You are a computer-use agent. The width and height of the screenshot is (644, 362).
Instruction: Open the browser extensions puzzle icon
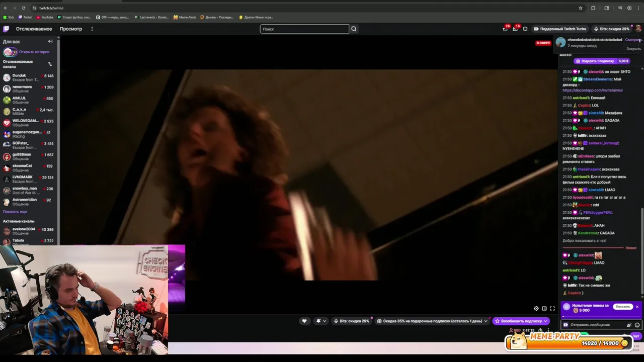point(593,8)
